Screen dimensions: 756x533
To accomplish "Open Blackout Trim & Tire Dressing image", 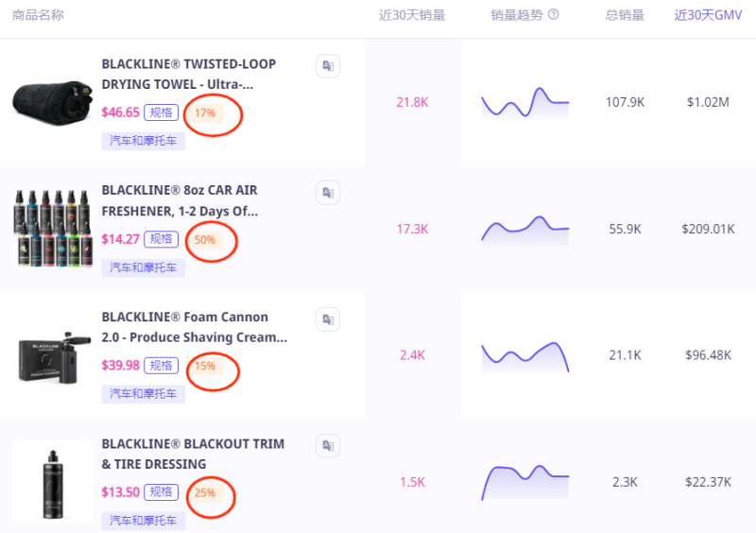I will (x=53, y=482).
